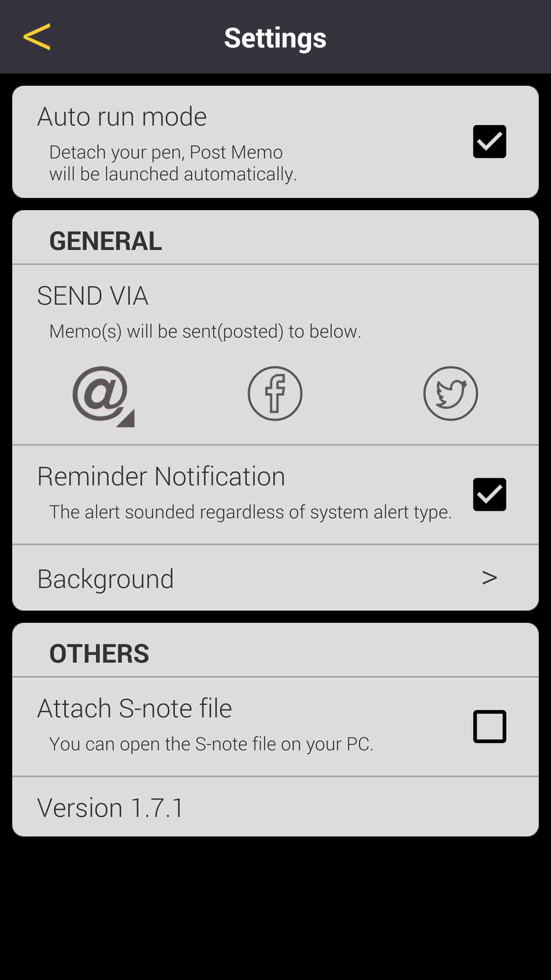This screenshot has height=980, width=551.
Task: Open Background via the chevron arrow
Action: (x=489, y=578)
